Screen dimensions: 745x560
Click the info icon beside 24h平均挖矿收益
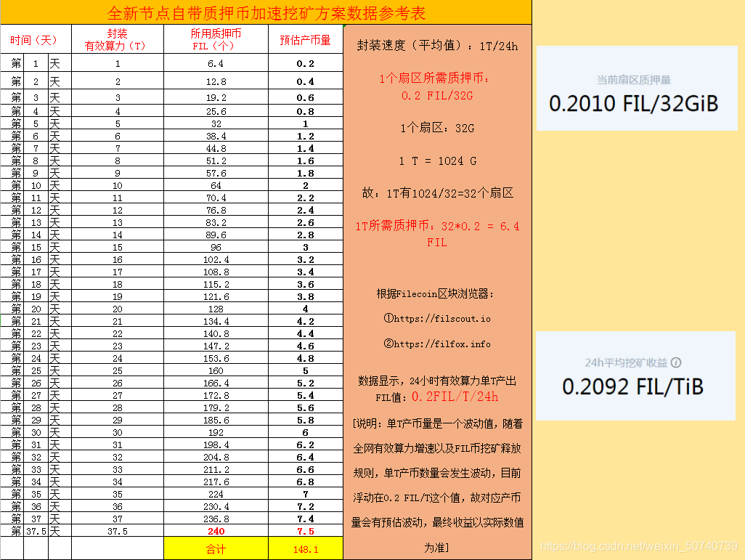tap(676, 362)
